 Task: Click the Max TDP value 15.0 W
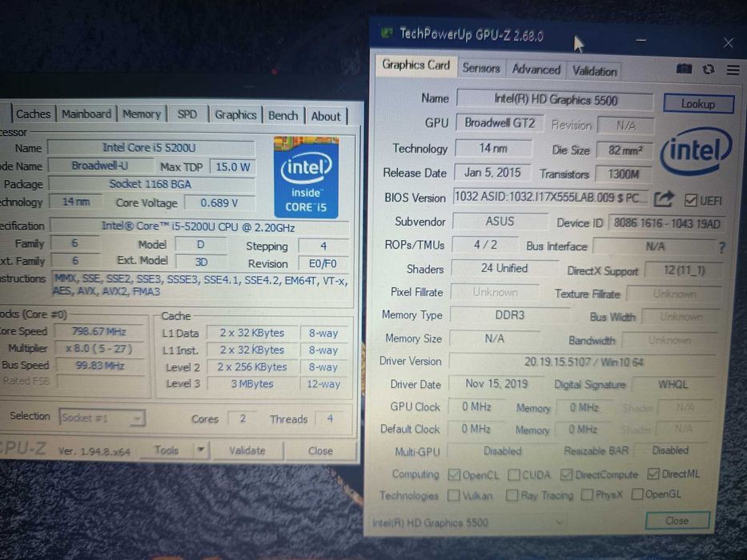click(233, 167)
